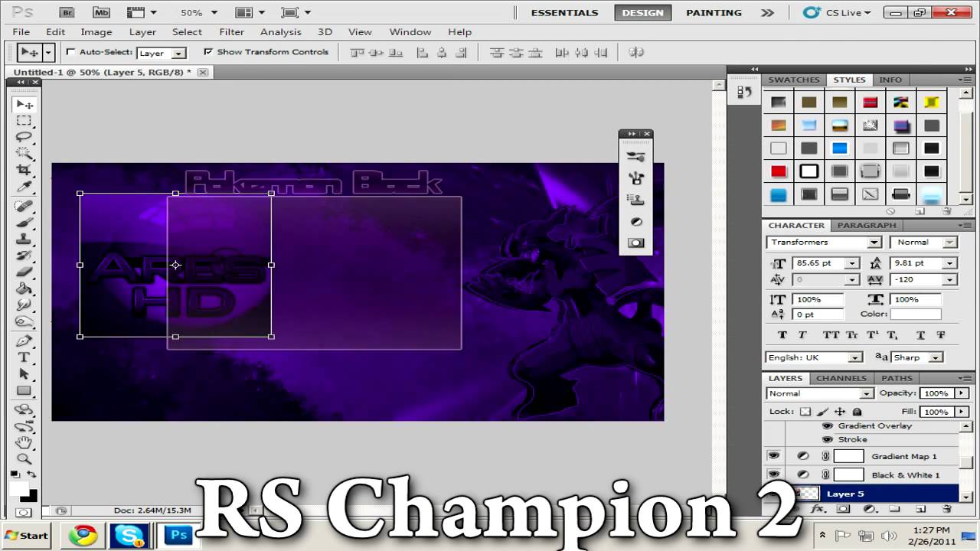
Task: Open the Analysis menu
Action: coord(281,32)
